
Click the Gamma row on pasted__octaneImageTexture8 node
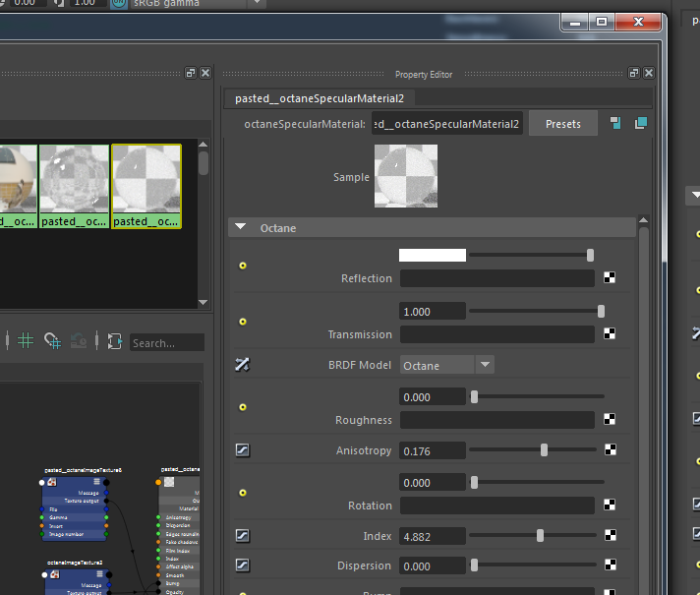(74, 517)
